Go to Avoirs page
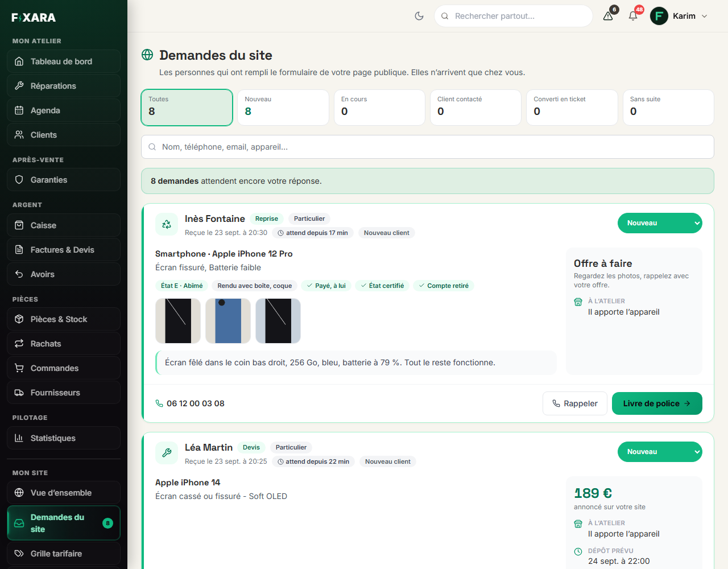The height and width of the screenshot is (569, 728). (x=64, y=274)
